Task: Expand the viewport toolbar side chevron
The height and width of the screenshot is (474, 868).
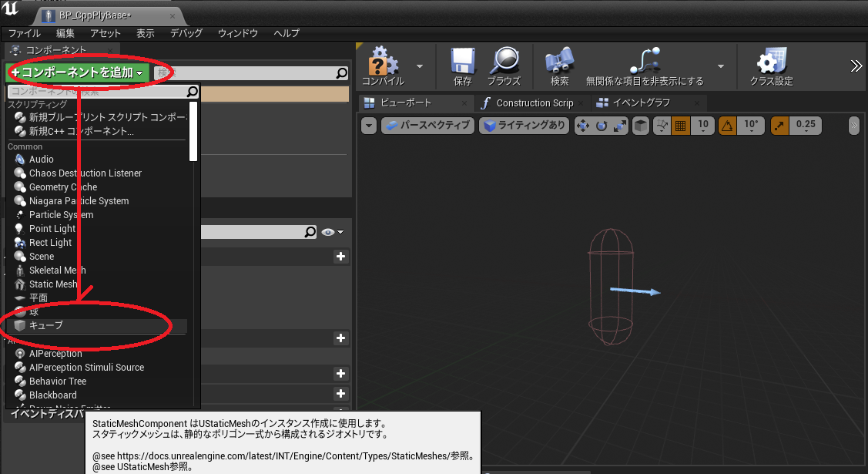Action: [854, 126]
